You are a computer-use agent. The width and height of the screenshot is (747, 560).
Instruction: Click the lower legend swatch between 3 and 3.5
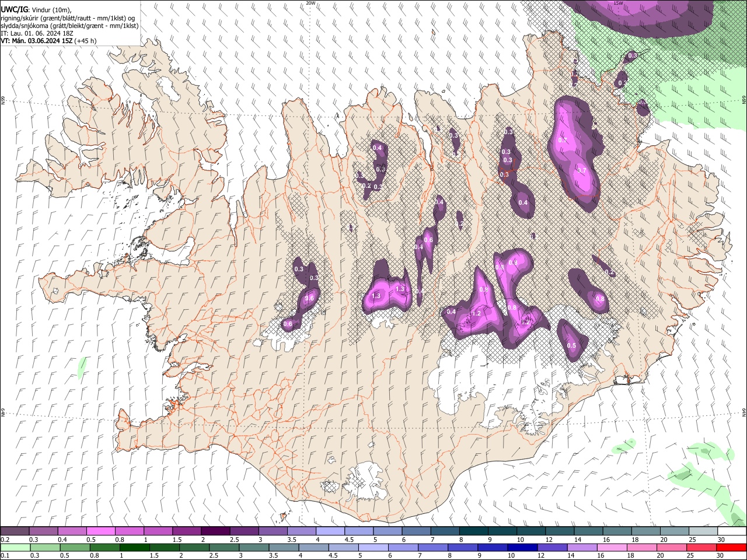[254, 547]
